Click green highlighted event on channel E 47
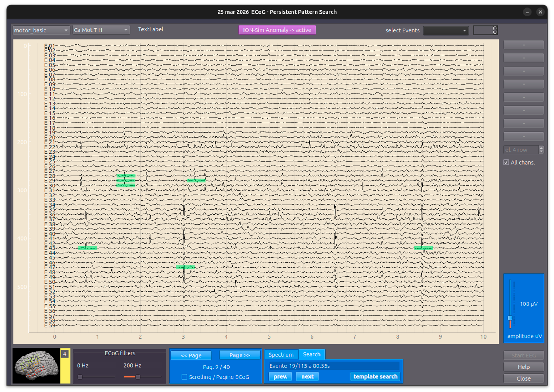The width and height of the screenshot is (554, 392). (x=185, y=267)
